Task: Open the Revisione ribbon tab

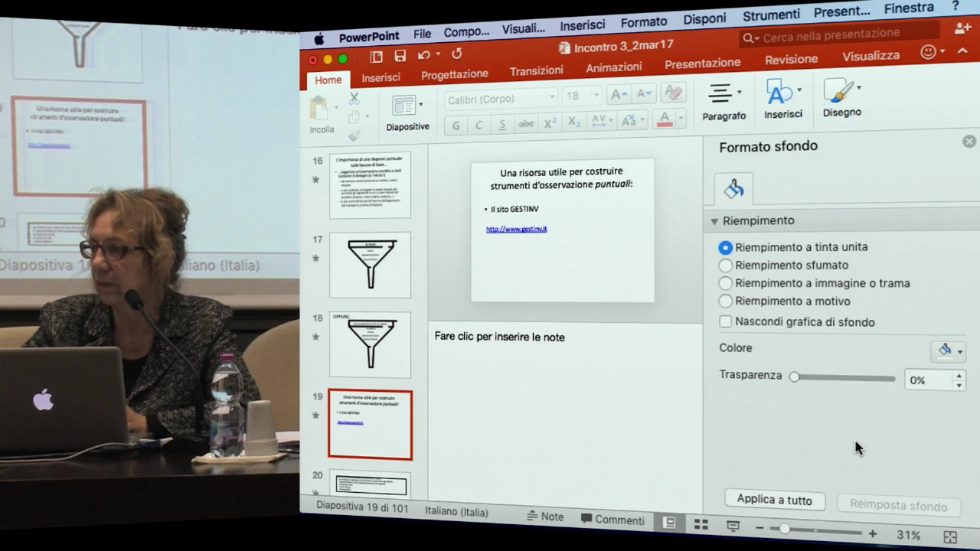Action: (791, 59)
